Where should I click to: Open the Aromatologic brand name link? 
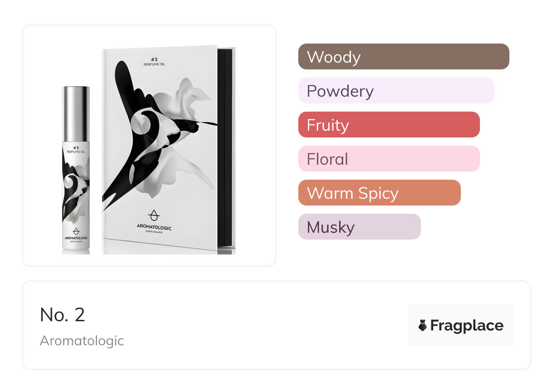(x=82, y=341)
